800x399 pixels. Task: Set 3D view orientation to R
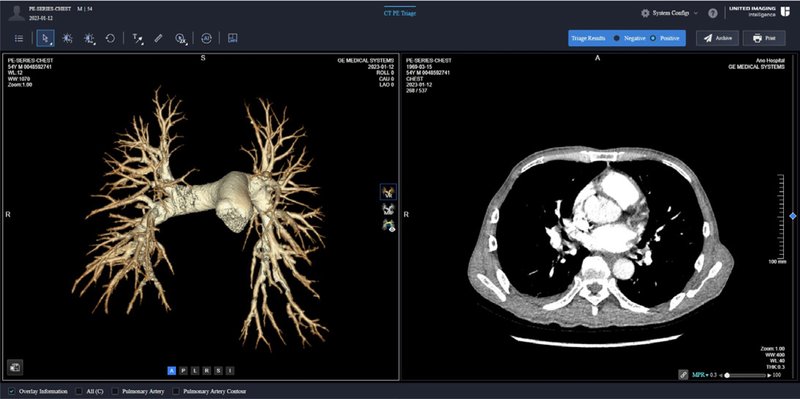point(207,371)
